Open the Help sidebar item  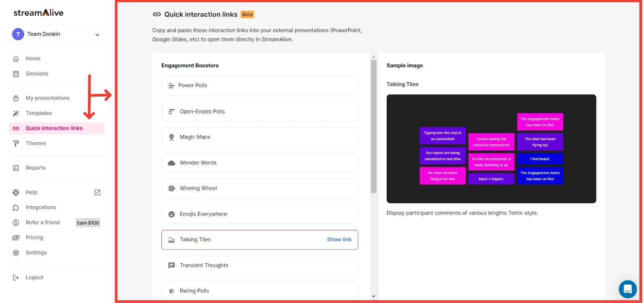(31, 192)
